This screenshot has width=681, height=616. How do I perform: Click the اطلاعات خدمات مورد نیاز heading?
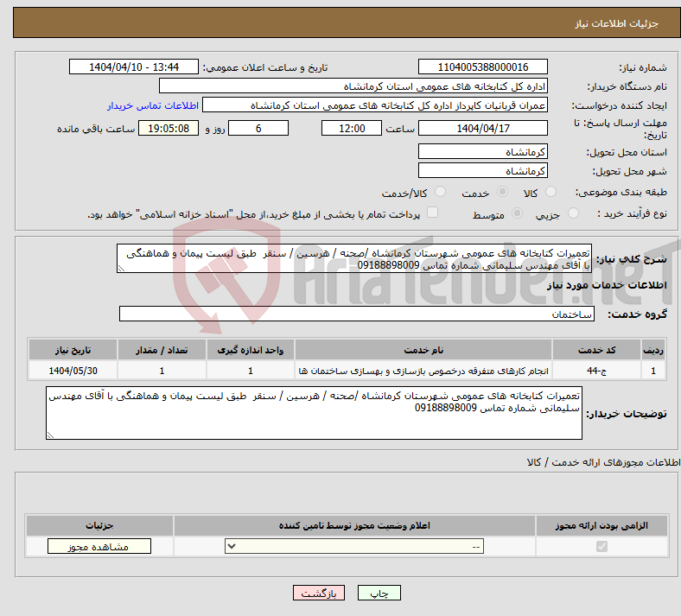[x=607, y=285]
